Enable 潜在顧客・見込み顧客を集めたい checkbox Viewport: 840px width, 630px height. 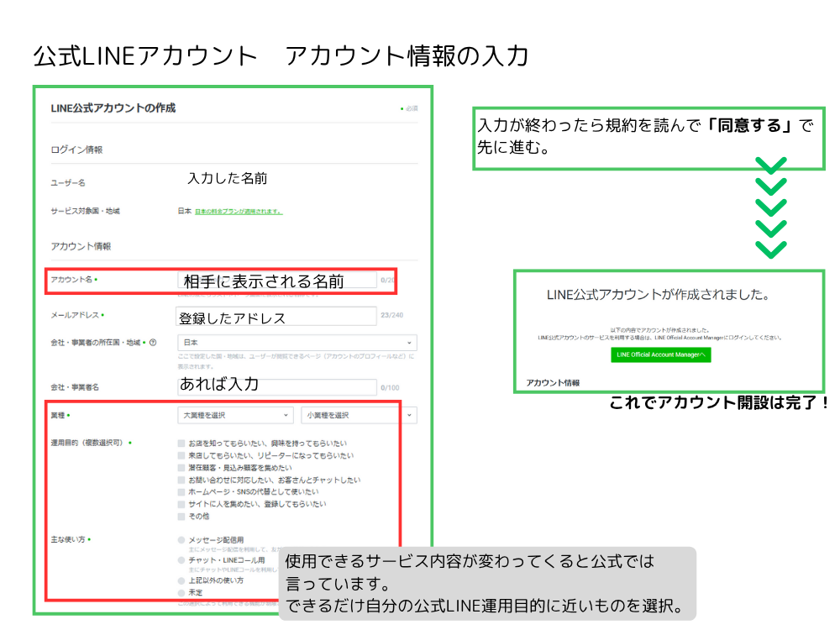[181, 468]
